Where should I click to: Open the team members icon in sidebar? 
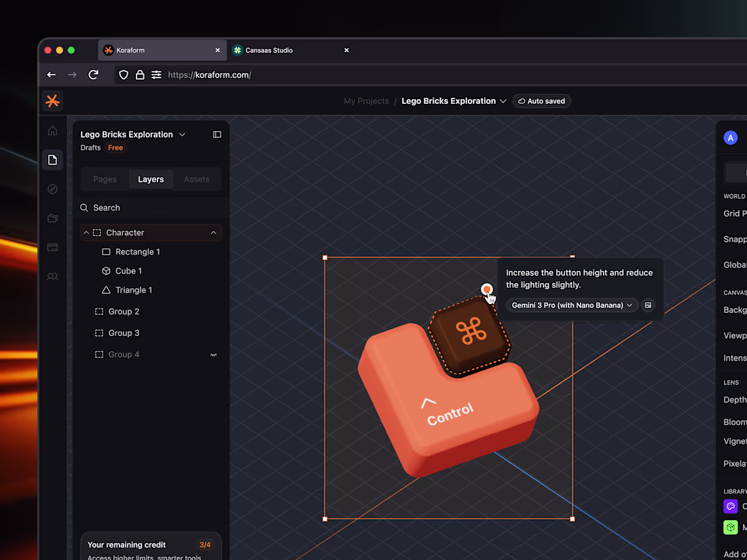[52, 276]
